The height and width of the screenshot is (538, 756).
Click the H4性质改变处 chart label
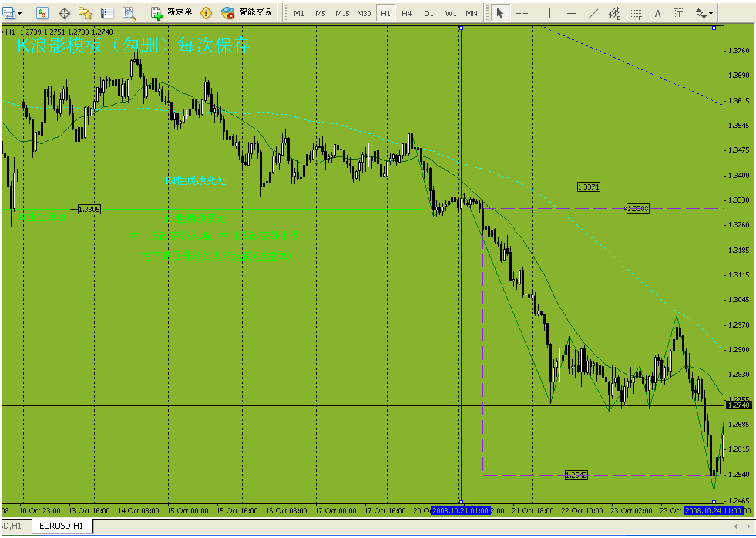[x=196, y=180]
